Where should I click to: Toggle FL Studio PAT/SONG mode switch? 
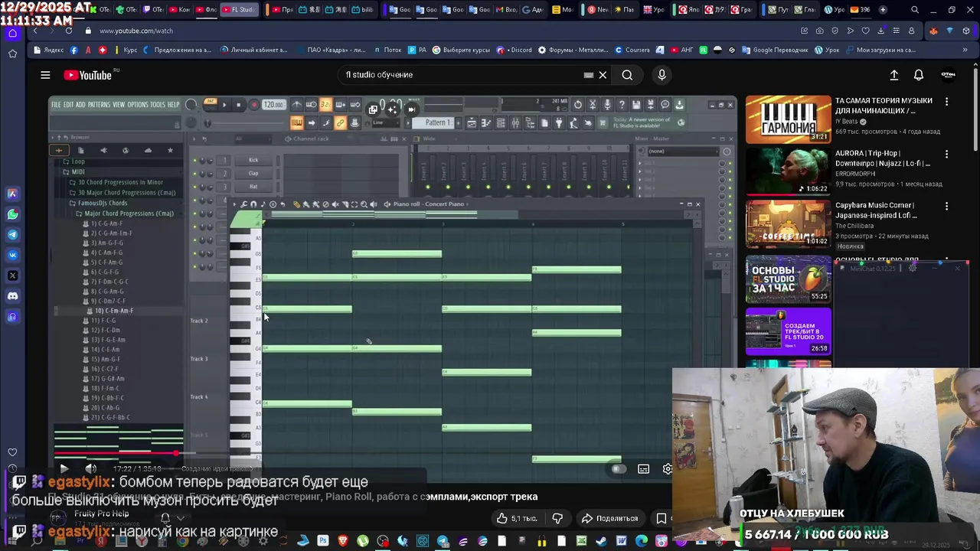pyautogui.click(x=211, y=105)
